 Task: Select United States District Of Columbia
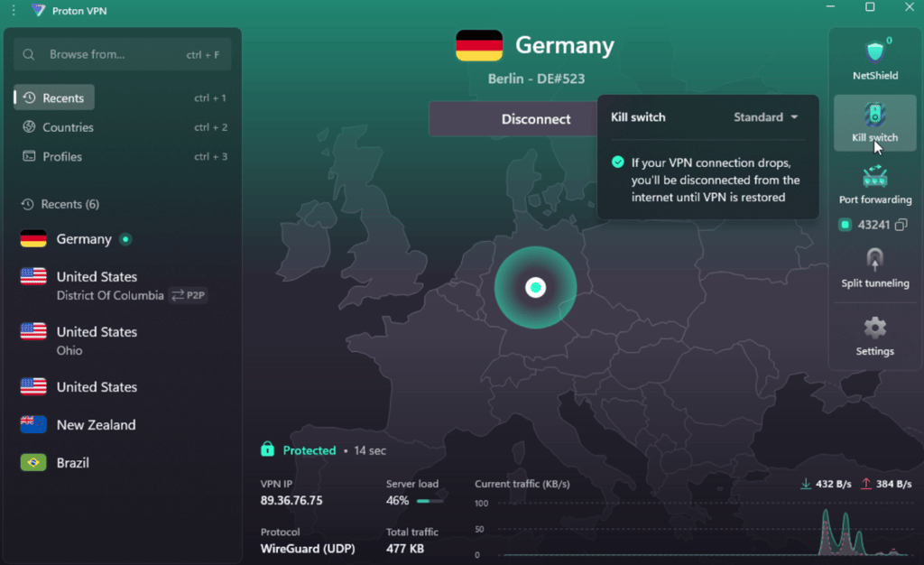(x=123, y=285)
